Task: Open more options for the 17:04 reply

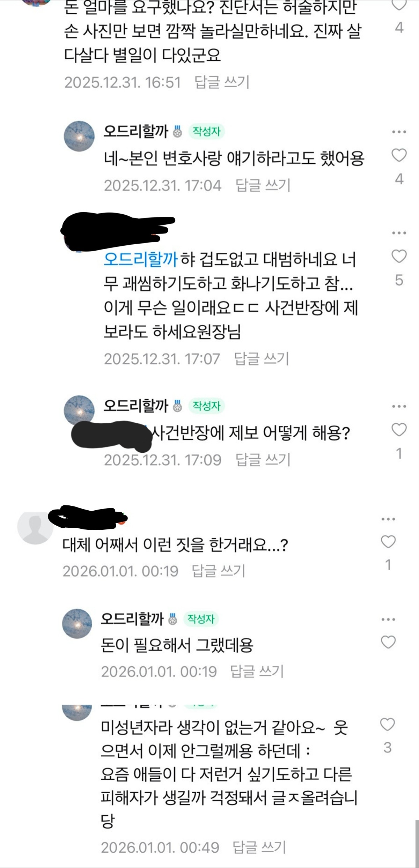Action: (399, 132)
